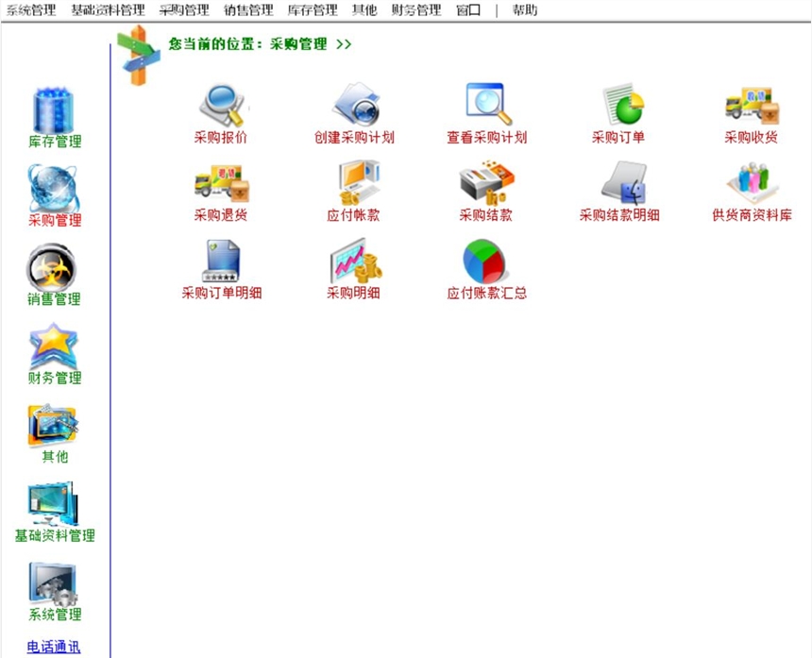The height and width of the screenshot is (658, 812).
Task: Select 采购管理 globe icon in sidebar
Action: 53,189
